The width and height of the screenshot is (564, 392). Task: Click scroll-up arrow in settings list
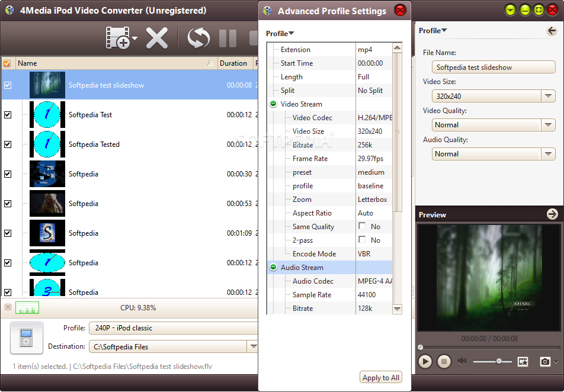tap(397, 48)
